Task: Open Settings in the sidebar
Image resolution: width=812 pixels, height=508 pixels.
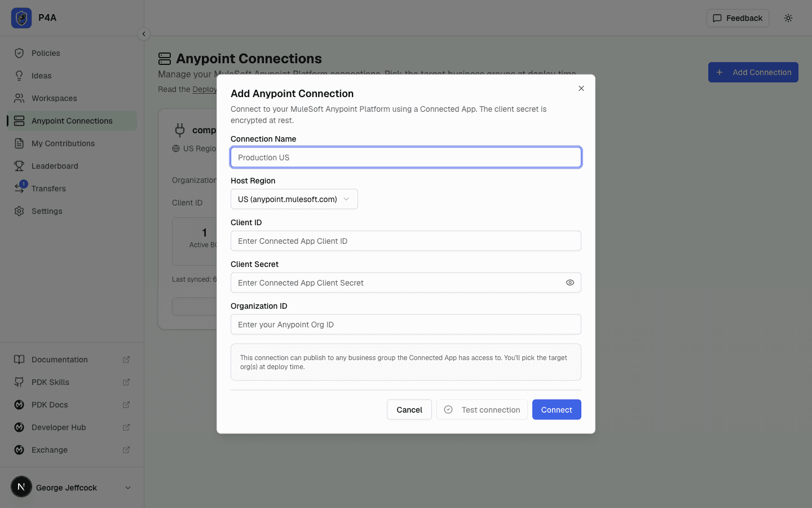Action: coord(72,211)
